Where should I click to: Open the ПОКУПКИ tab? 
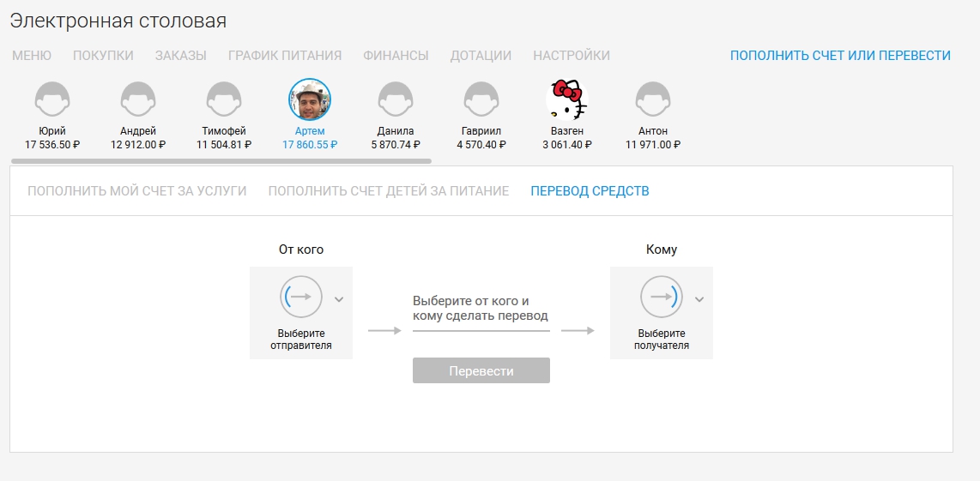103,56
